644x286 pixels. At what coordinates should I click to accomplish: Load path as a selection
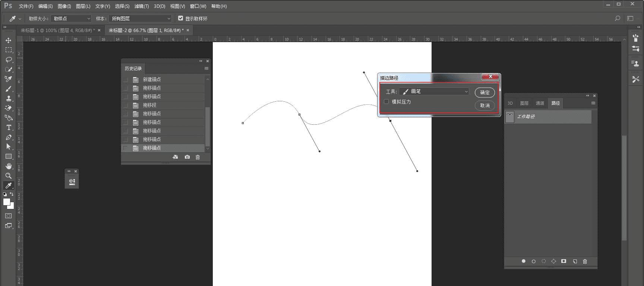click(x=544, y=261)
